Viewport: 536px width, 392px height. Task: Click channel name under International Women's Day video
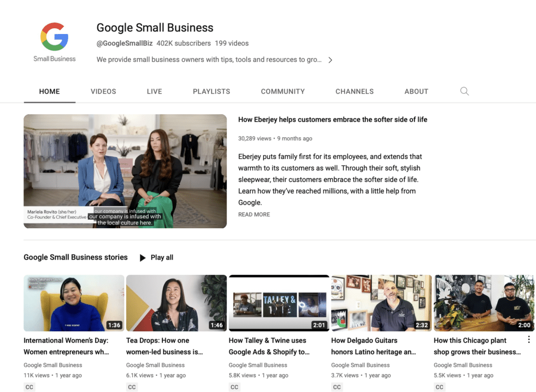coord(53,365)
